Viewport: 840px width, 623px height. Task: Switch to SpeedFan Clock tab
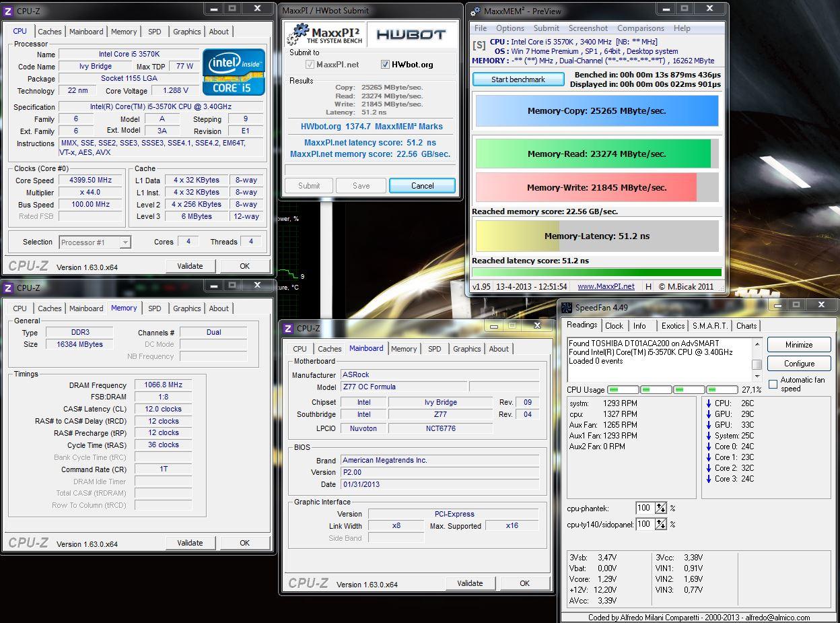(614, 326)
